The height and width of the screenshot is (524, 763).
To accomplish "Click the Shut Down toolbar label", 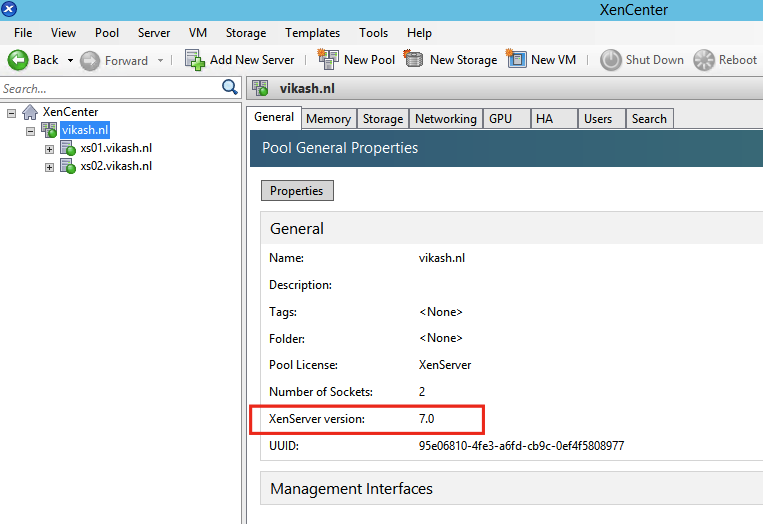I will (x=654, y=60).
